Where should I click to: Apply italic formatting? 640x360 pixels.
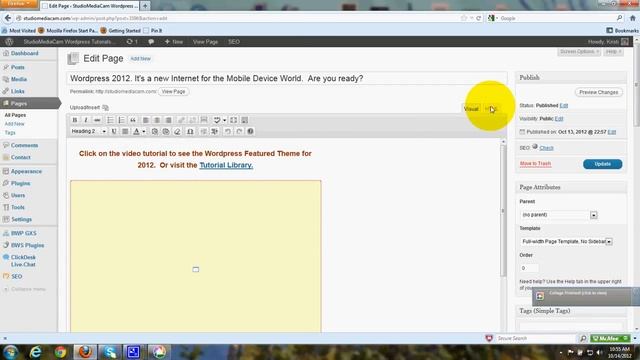[86, 120]
